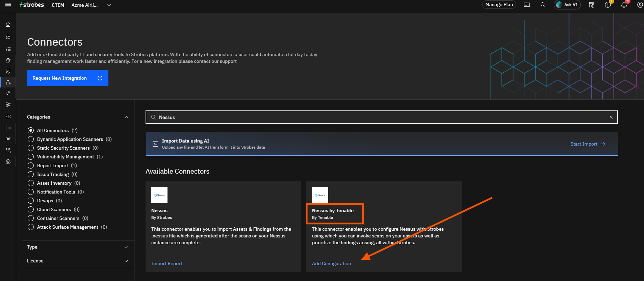Screen dimensions: 644x281
Task: Select the Vulnerability Management category
Action: tap(31, 157)
